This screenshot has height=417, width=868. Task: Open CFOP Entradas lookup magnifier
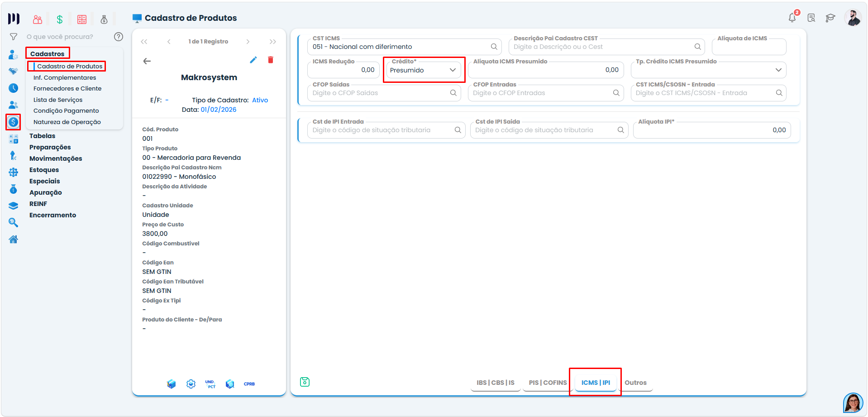click(x=616, y=93)
